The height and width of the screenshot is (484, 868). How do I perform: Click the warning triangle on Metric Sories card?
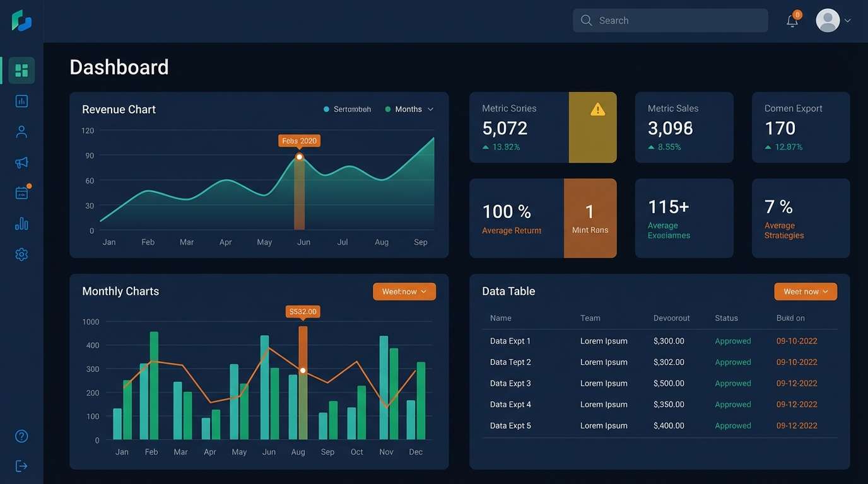click(597, 108)
